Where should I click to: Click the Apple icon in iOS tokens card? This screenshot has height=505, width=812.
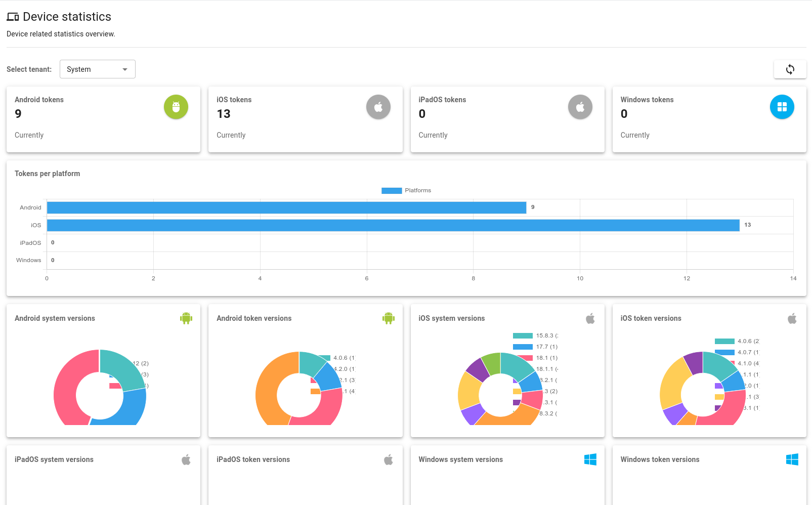coord(378,107)
